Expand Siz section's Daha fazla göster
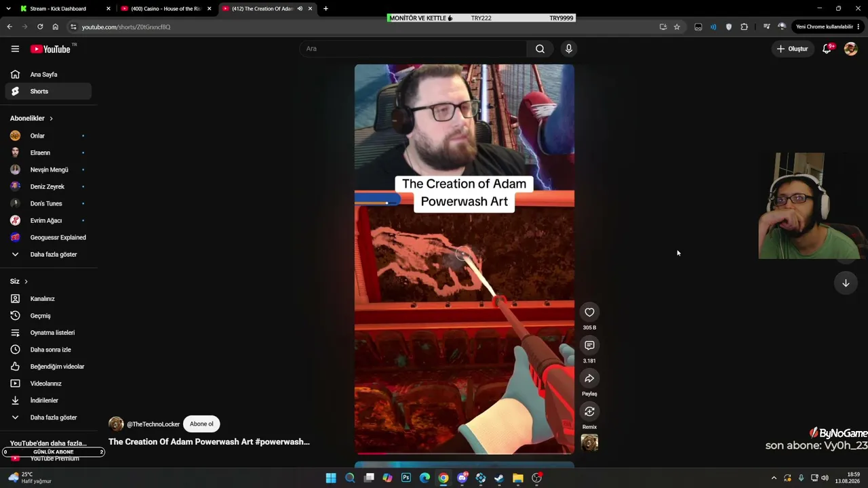The height and width of the screenshot is (488, 868). coord(47,418)
